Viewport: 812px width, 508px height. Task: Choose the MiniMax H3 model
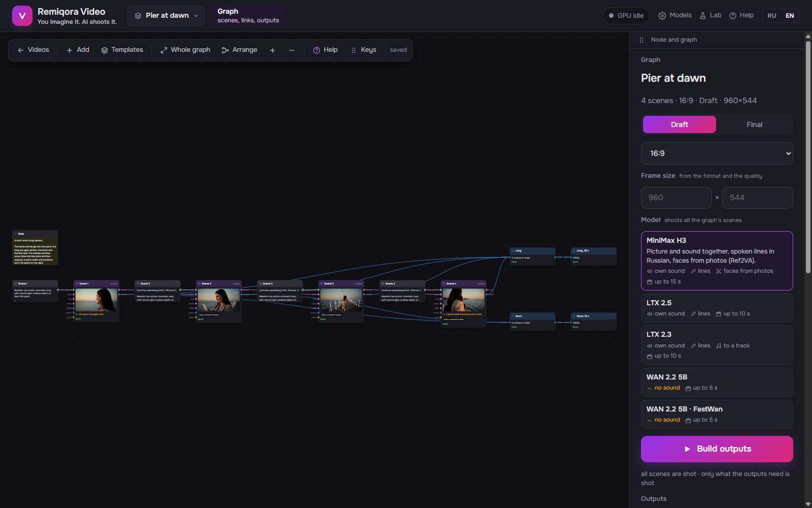tap(717, 261)
